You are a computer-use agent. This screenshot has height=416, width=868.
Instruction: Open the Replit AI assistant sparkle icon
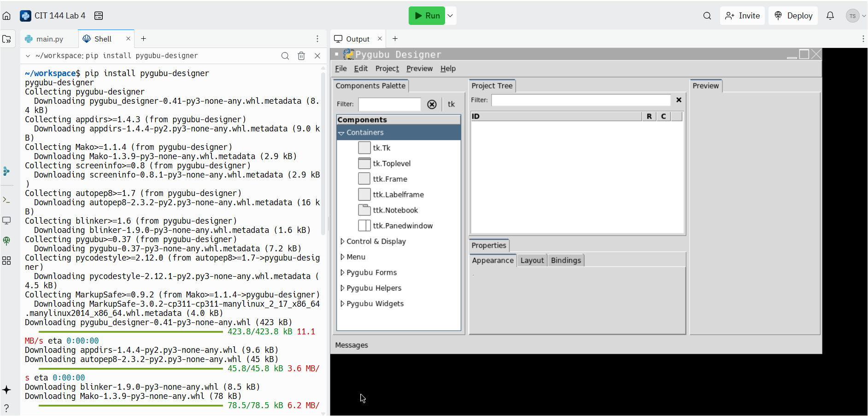pos(6,390)
